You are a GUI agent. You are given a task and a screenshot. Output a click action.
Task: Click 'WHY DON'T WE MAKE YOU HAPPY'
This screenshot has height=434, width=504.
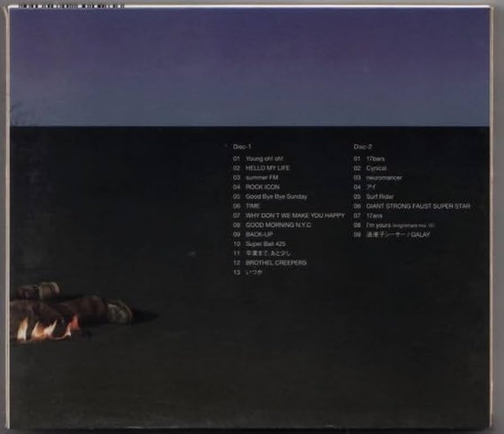tap(295, 216)
